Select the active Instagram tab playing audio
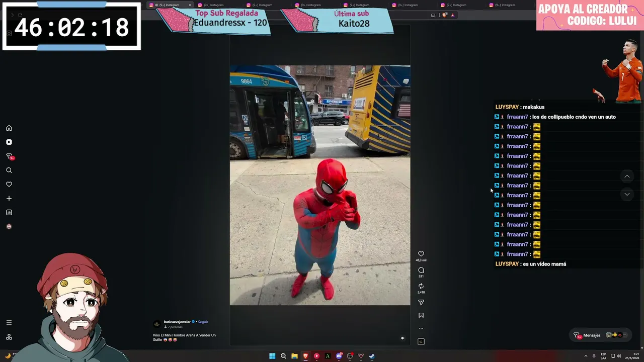 [170, 5]
